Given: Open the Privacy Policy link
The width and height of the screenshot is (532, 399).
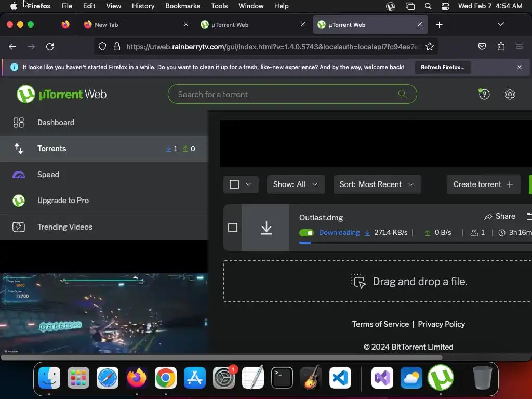Looking at the screenshot, I should point(441,324).
